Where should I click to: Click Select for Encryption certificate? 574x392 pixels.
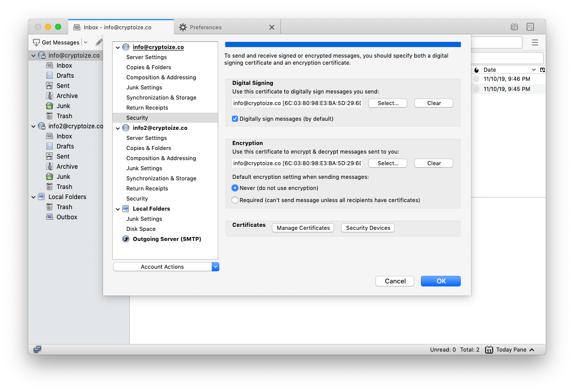[388, 163]
